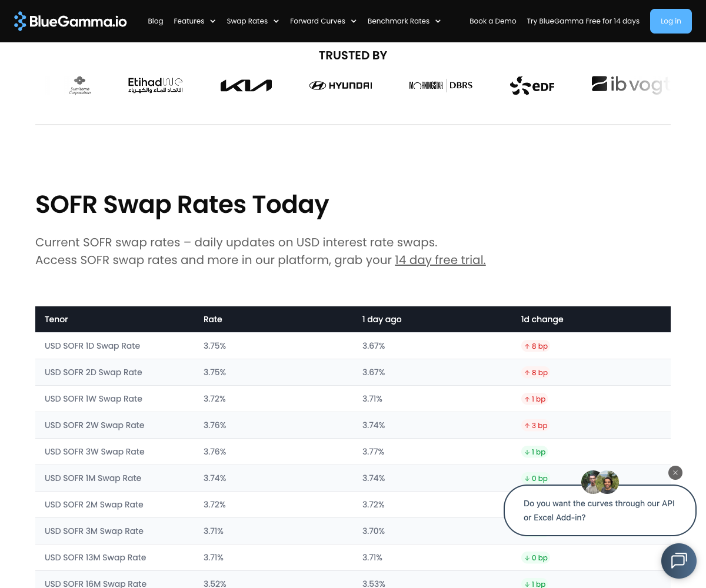706x588 pixels.
Task: Click Book a Demo
Action: 493,21
